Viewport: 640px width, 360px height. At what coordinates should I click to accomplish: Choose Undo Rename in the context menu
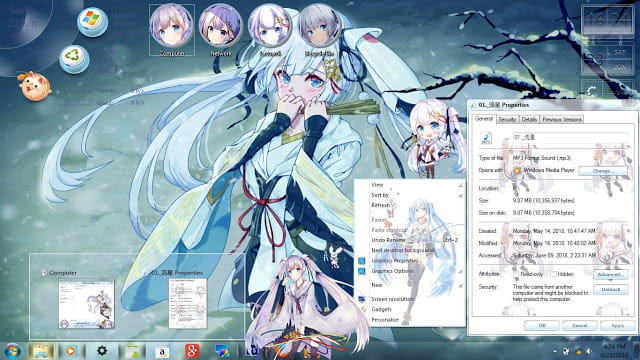click(x=411, y=240)
